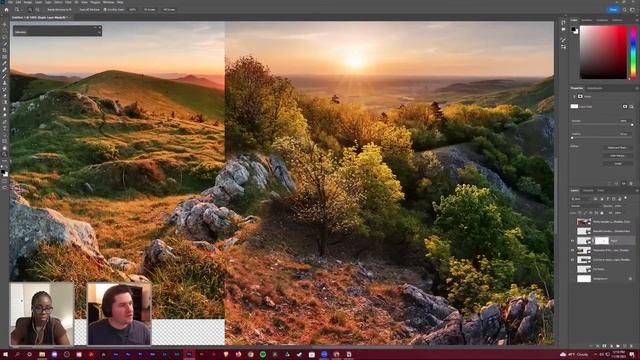The width and height of the screenshot is (640, 360).
Task: Select the Zoom Out mode icon
Action: click(x=38, y=9)
